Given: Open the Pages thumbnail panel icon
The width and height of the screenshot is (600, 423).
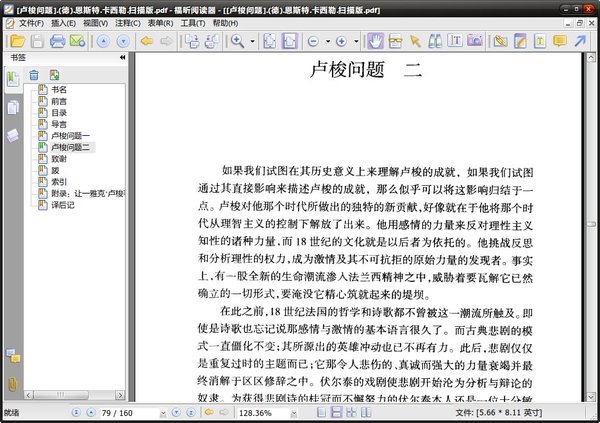Looking at the screenshot, I should pos(13,108).
